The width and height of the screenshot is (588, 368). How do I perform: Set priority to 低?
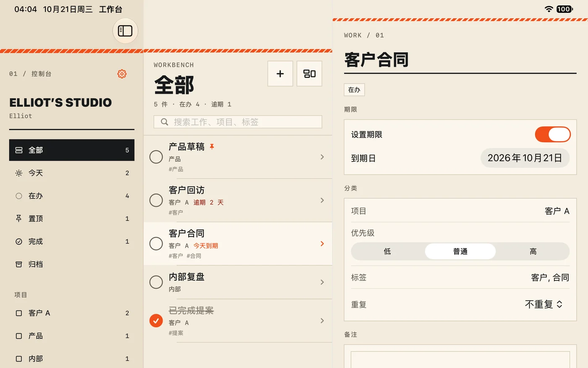coord(387,251)
